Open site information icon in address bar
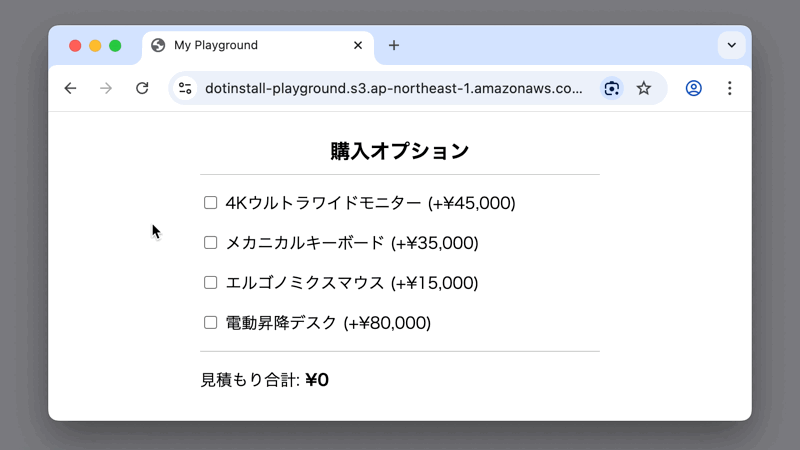 point(185,88)
